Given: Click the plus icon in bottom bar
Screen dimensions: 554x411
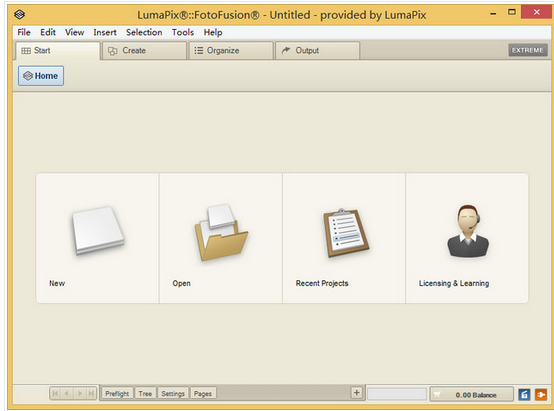Looking at the screenshot, I should click(x=356, y=393).
